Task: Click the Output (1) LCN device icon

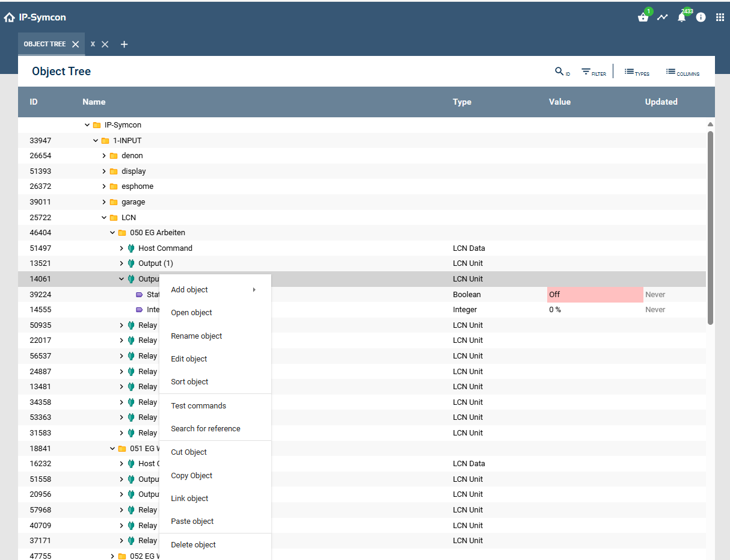Action: pyautogui.click(x=130, y=263)
